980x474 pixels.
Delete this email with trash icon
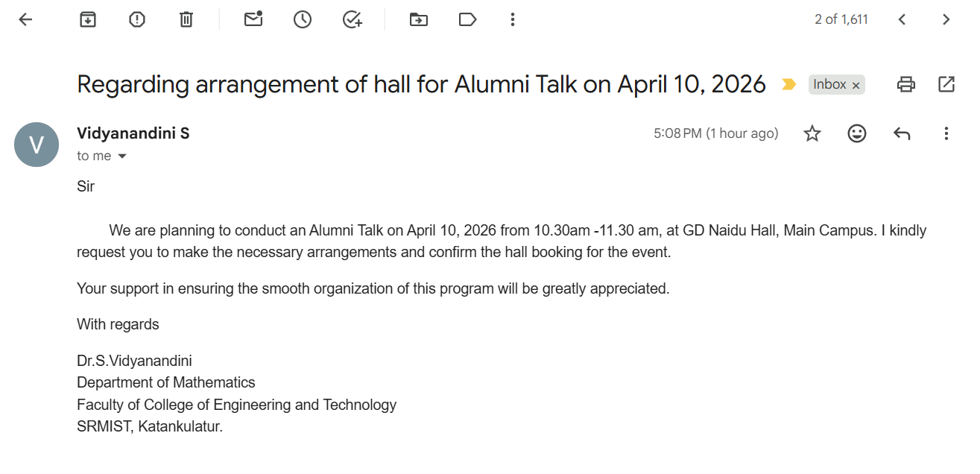(x=186, y=20)
